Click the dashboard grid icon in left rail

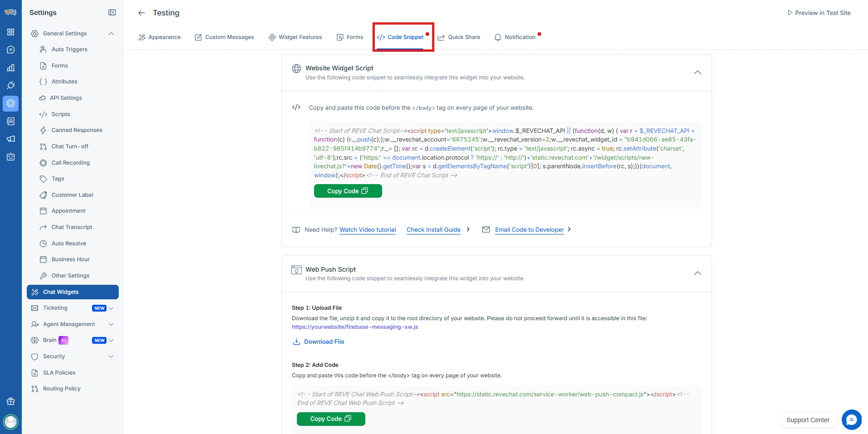tap(11, 32)
